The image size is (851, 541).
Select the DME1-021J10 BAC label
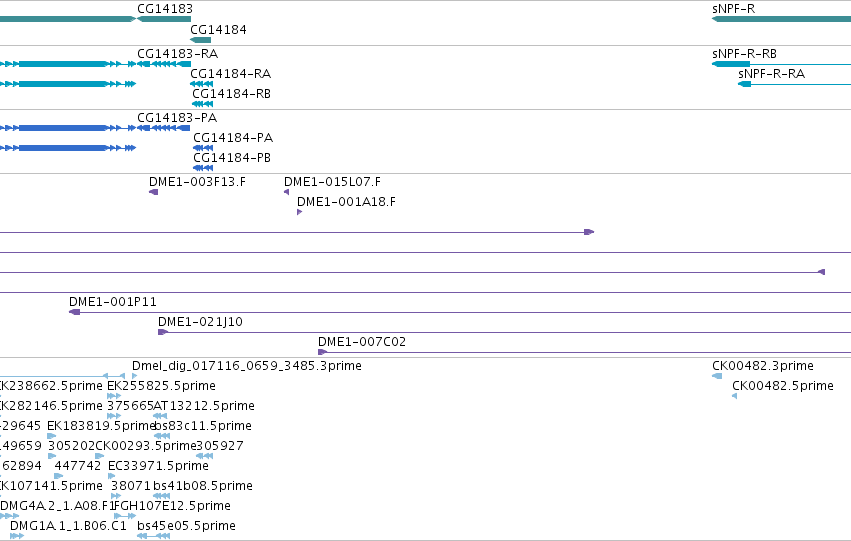(x=200, y=322)
